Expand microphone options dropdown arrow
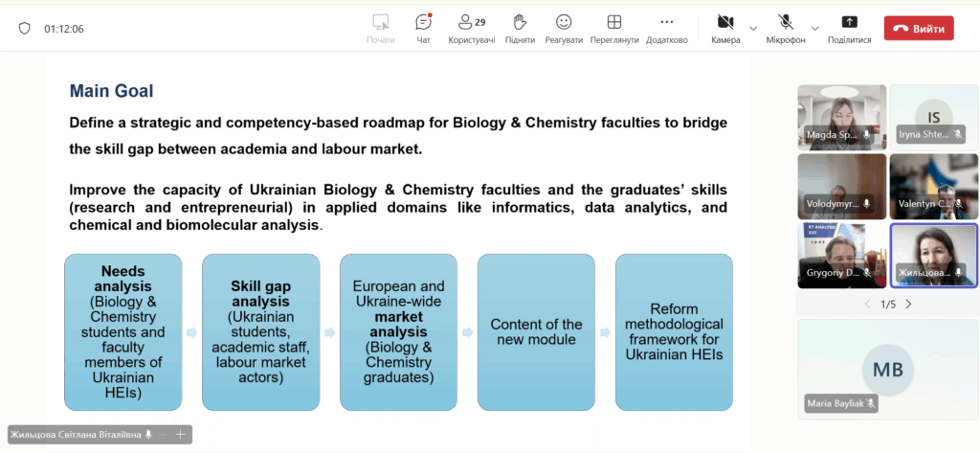 (815, 28)
